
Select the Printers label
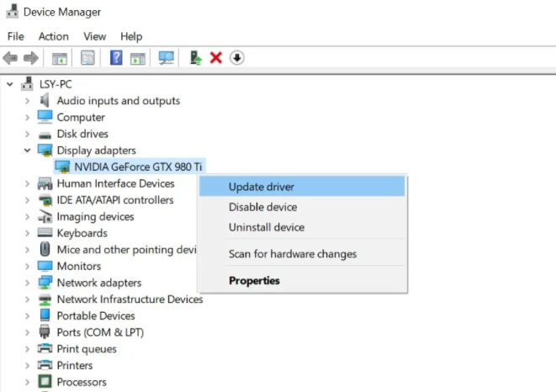click(75, 365)
